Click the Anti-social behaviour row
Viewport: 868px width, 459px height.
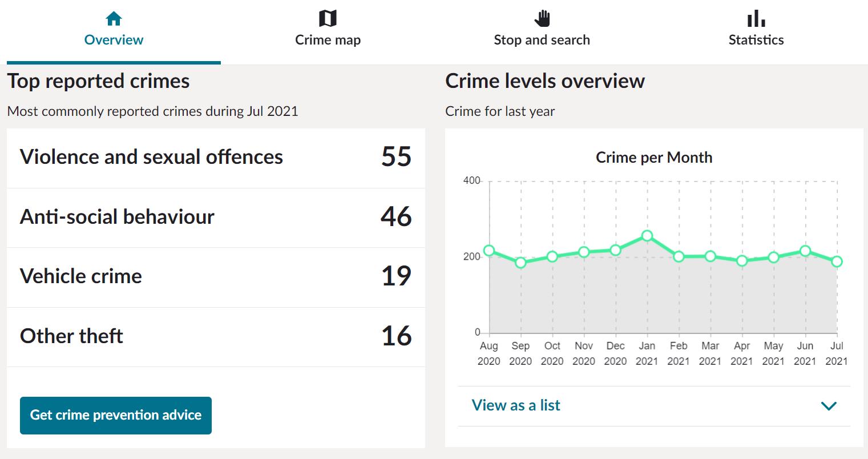click(x=216, y=217)
